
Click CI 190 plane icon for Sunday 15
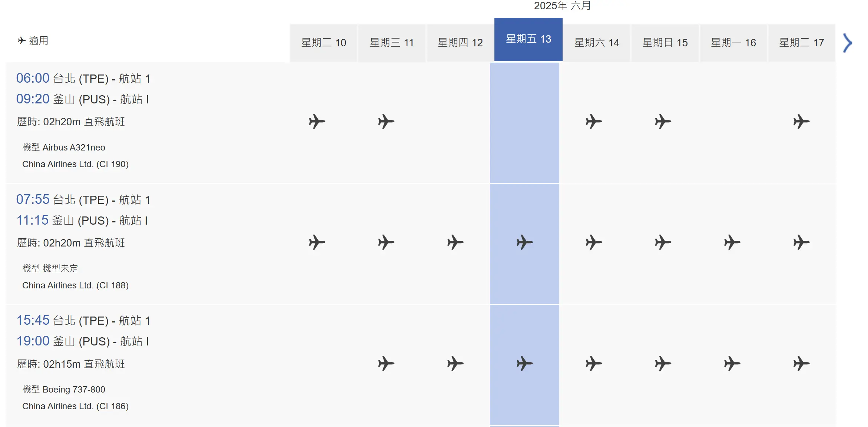click(x=663, y=122)
